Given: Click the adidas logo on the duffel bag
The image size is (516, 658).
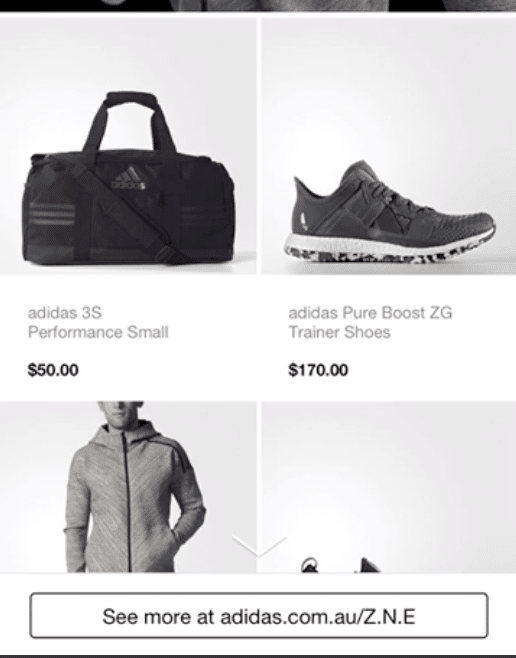Looking at the screenshot, I should [x=129, y=179].
